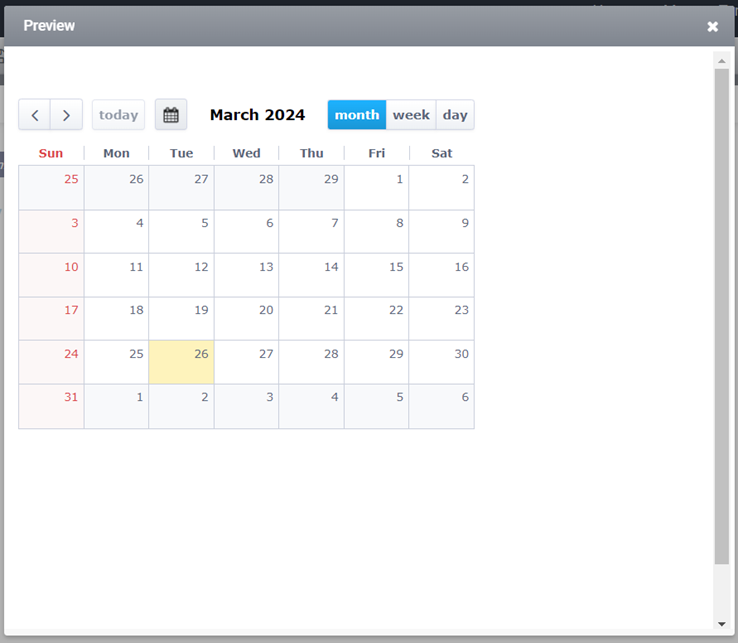Click the scrollbar up arrow
The image size is (738, 643).
721,61
